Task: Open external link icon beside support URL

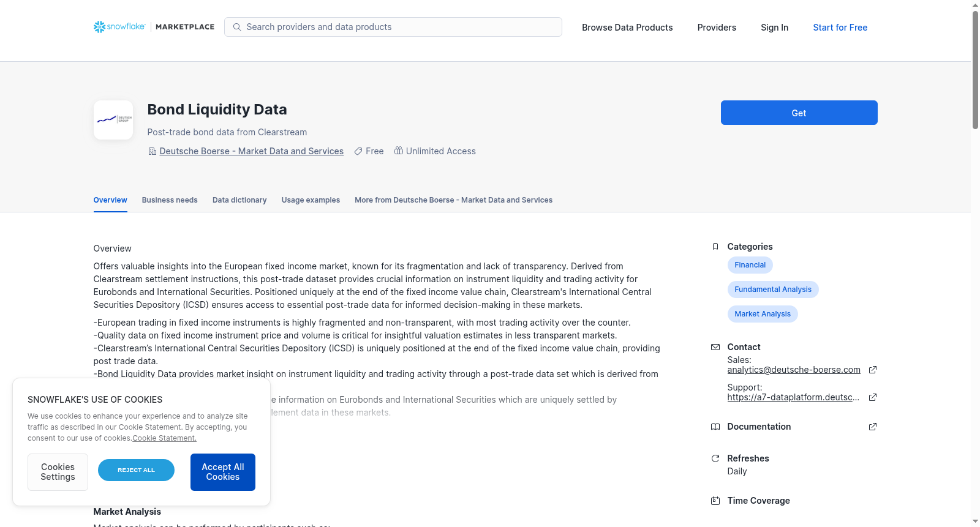Action: 873,397
